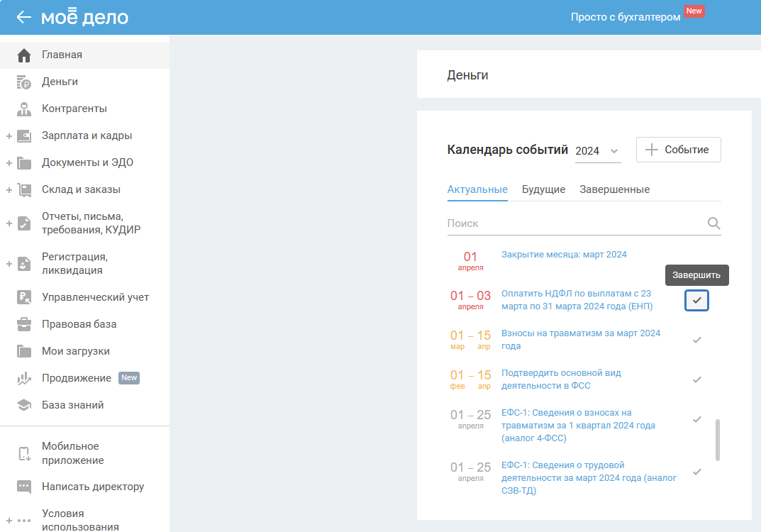Mark ЕФС-1 взносах на травматизм complete
The width and height of the screenshot is (761, 532).
[x=697, y=419]
